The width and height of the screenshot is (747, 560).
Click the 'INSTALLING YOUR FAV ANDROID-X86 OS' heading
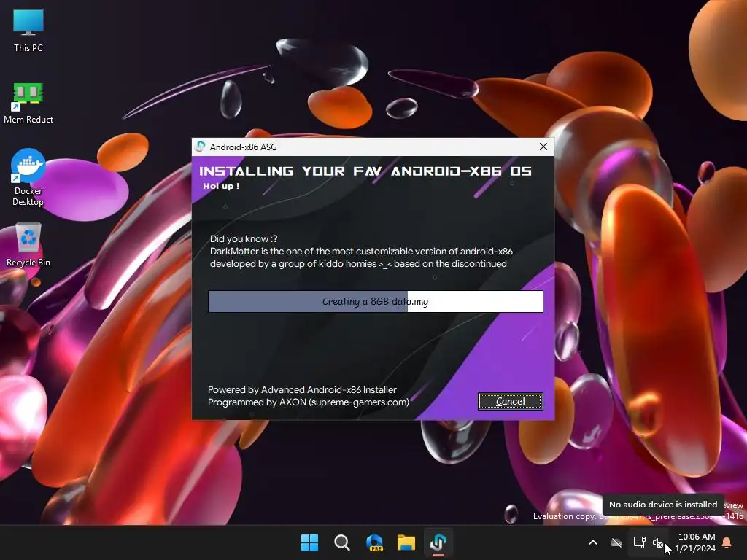point(365,171)
